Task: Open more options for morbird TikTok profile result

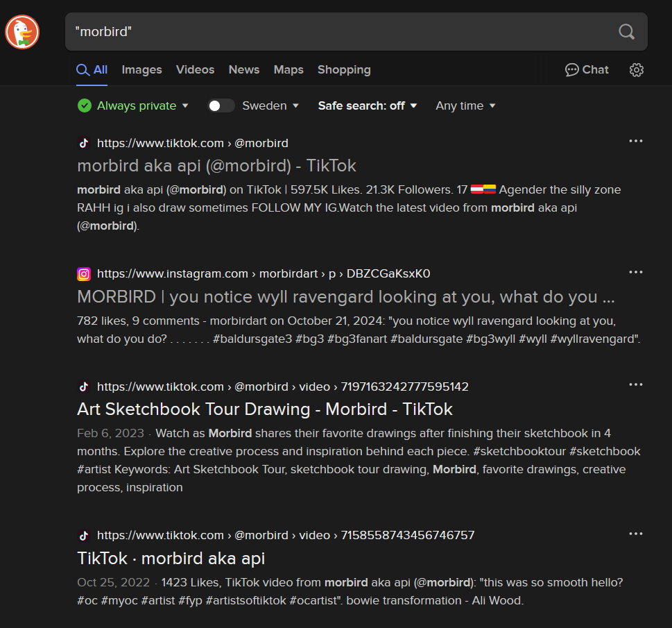Action: pyautogui.click(x=635, y=141)
